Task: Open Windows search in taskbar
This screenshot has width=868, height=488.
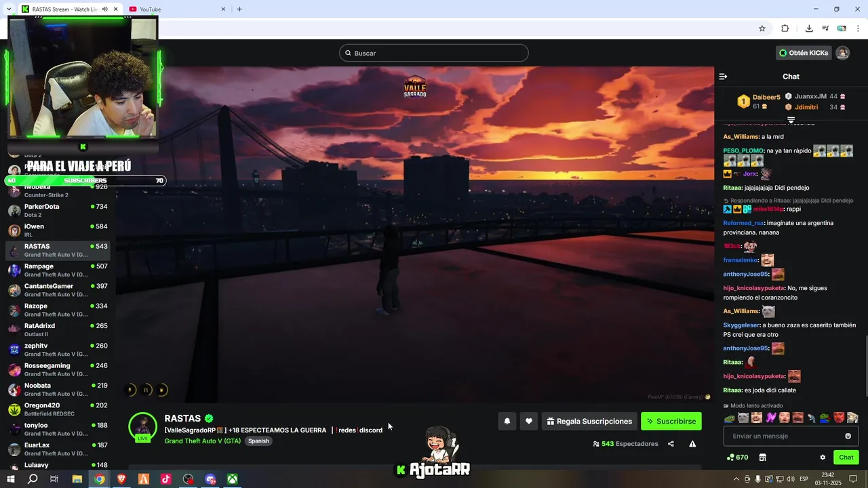Action: (33, 479)
